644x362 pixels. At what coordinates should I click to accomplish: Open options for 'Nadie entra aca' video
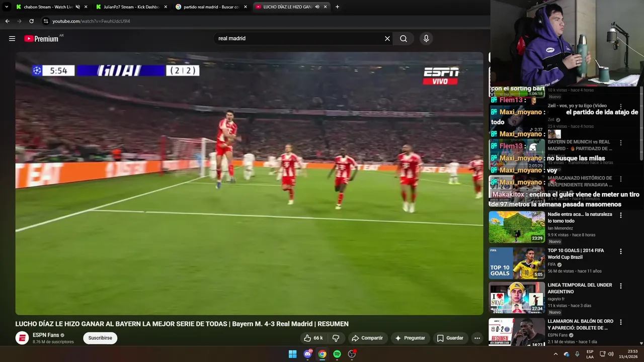click(x=620, y=215)
